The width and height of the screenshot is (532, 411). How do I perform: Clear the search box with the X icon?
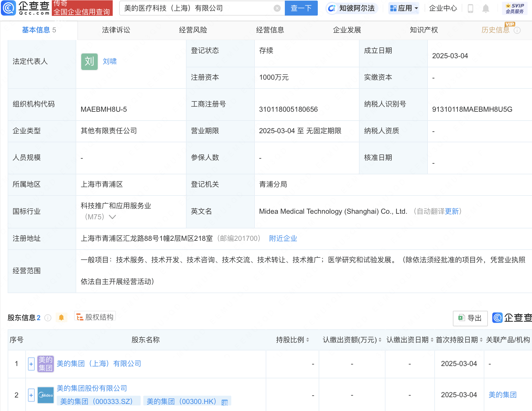(277, 8)
